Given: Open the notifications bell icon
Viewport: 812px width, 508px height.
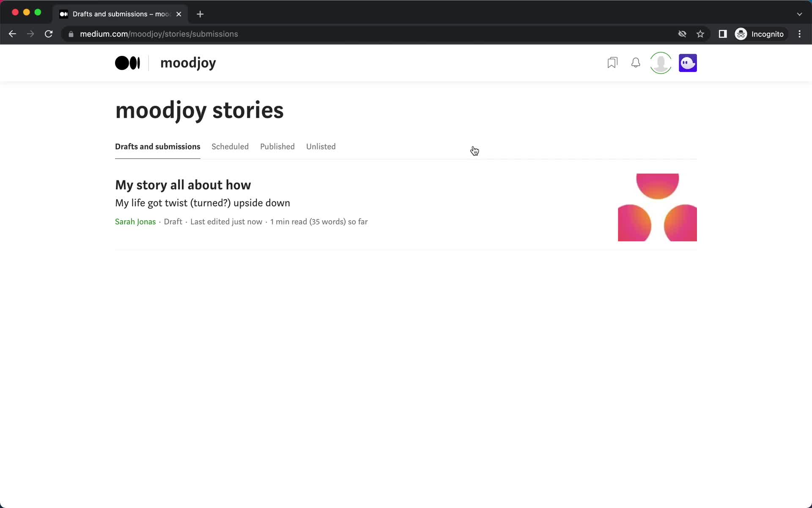Looking at the screenshot, I should tap(636, 63).
